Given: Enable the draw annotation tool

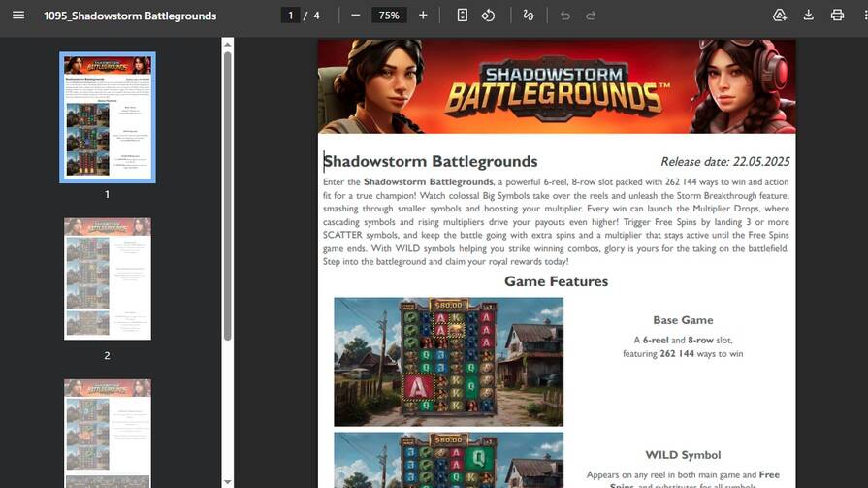Looking at the screenshot, I should (x=529, y=16).
